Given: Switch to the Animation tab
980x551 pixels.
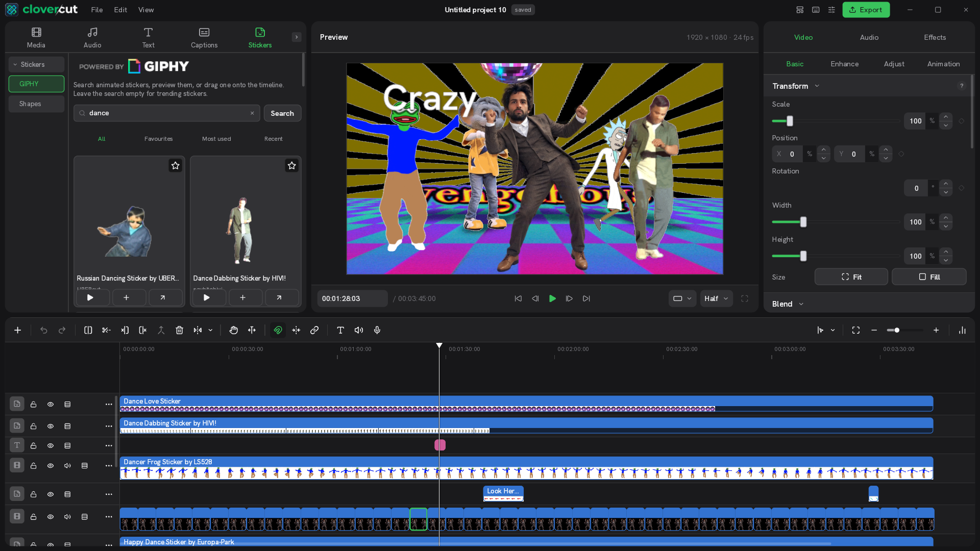Looking at the screenshot, I should [x=943, y=64].
